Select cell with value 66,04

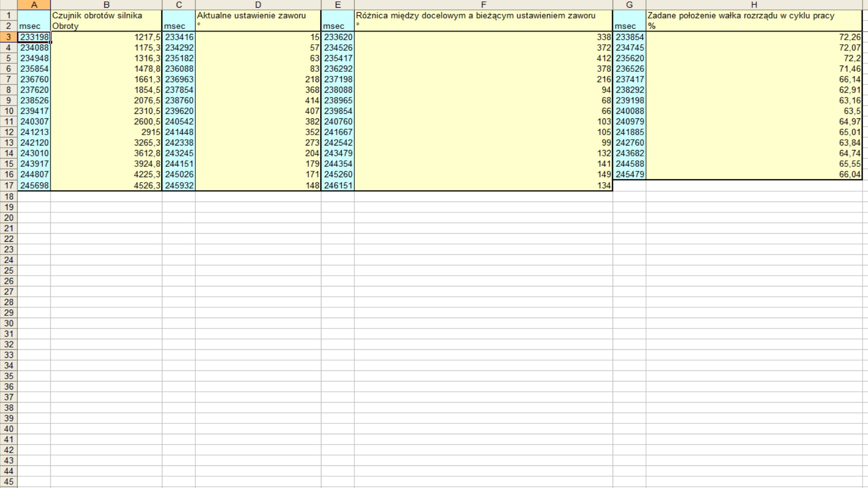754,174
